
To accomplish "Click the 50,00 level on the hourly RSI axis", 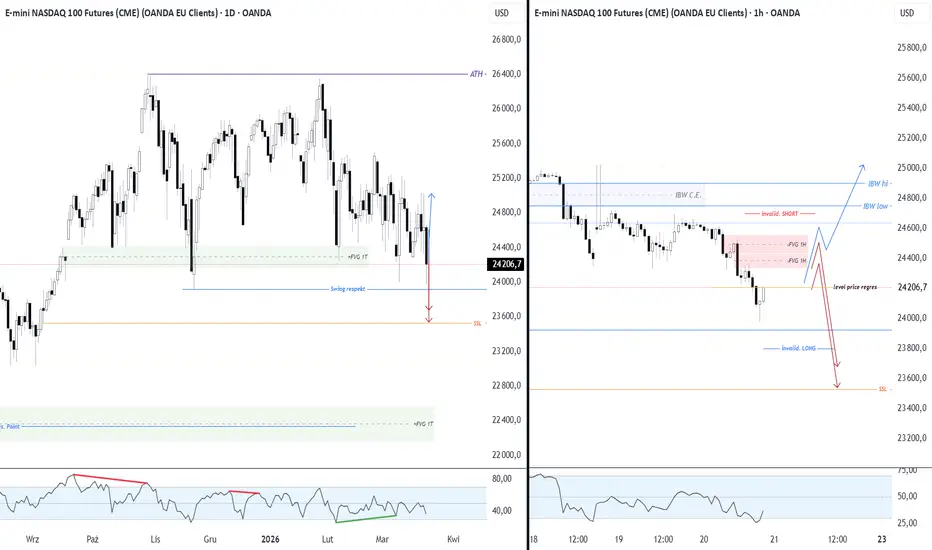I will point(907,496).
